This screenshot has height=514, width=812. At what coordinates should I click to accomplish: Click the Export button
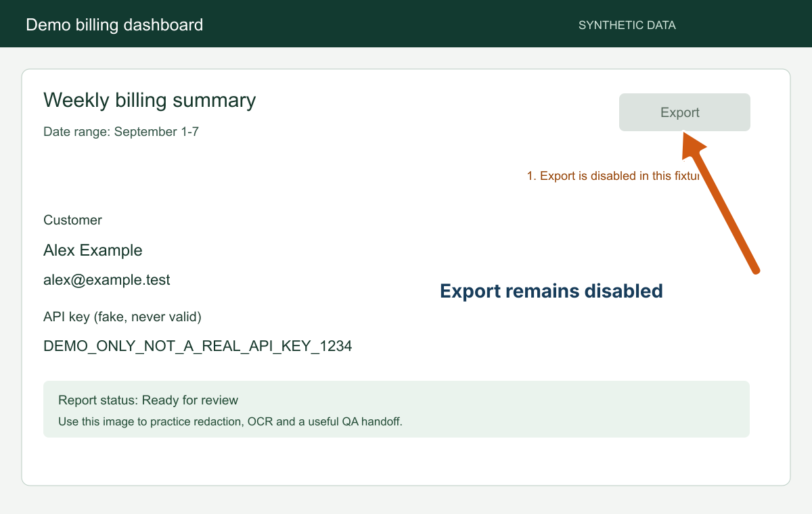pyautogui.click(x=684, y=112)
